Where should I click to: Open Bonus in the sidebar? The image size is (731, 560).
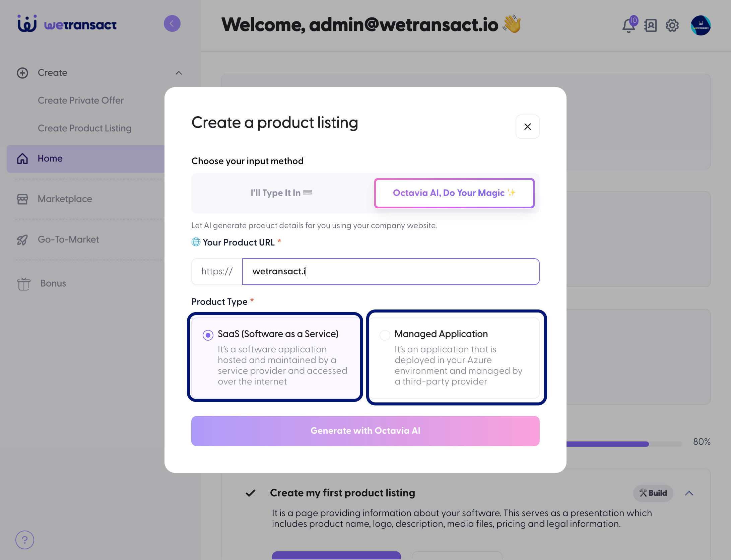coord(53,283)
